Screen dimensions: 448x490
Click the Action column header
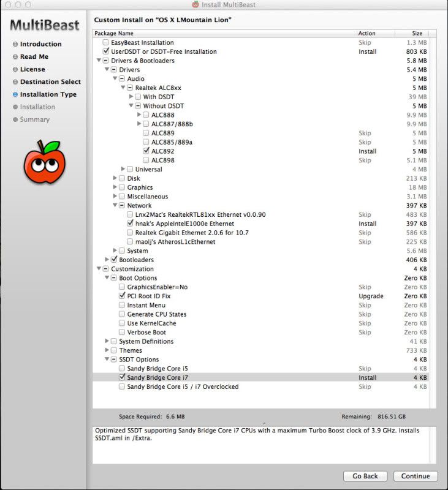click(376, 33)
